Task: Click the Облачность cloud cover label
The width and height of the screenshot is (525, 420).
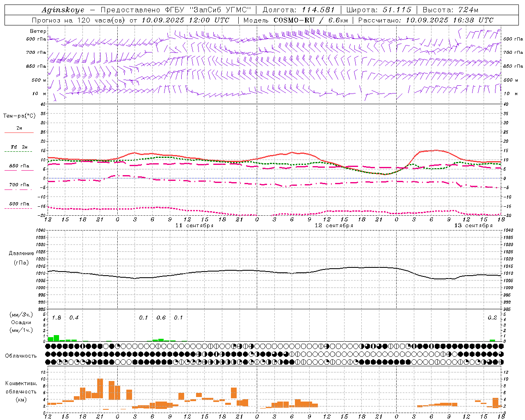Action: [21, 356]
